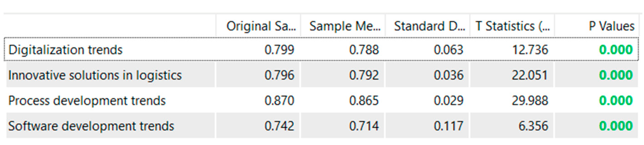Click T statistic value 29.988
Viewport: 644px width, 145px height.
click(530, 101)
